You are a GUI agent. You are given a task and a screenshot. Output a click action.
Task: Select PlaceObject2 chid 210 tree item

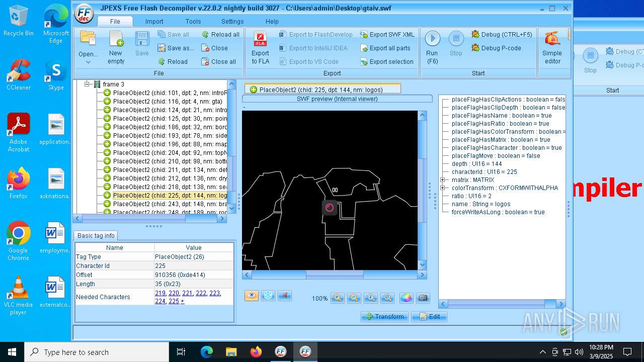click(166, 161)
